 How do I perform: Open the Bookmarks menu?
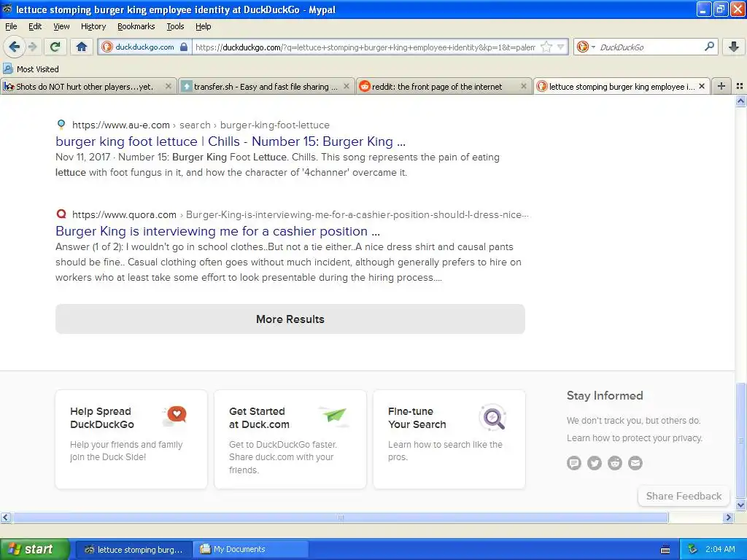coord(136,26)
